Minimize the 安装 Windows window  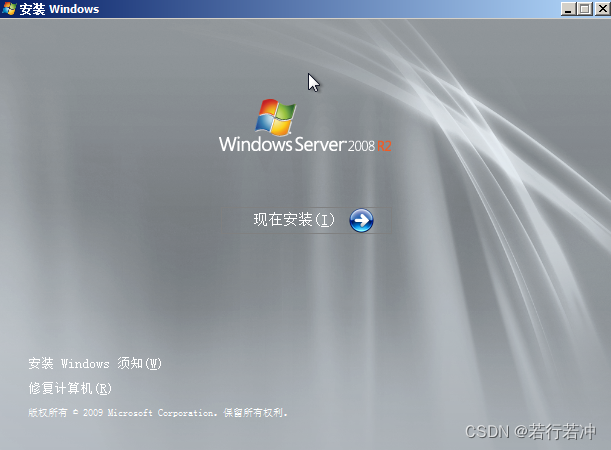[568, 9]
